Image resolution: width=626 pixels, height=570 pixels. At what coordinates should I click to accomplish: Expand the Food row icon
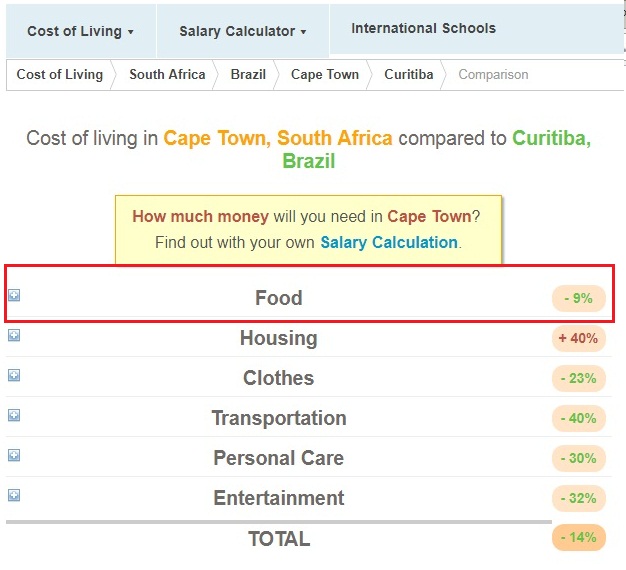point(14,295)
